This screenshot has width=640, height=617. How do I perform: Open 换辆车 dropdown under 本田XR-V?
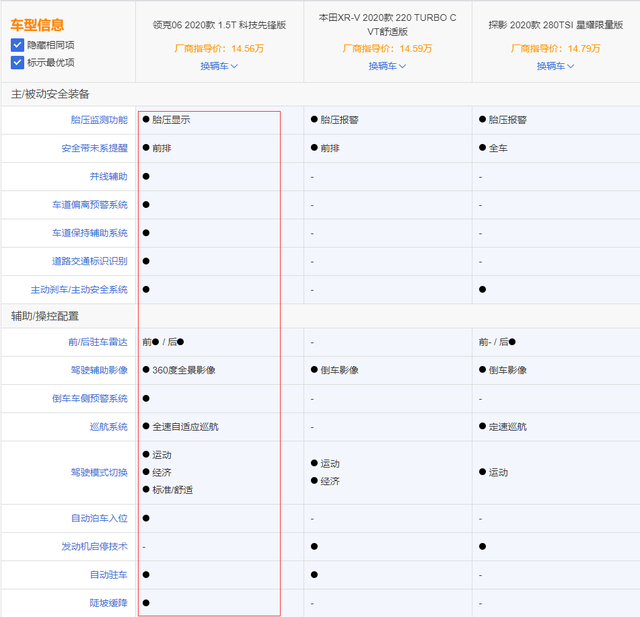[387, 66]
